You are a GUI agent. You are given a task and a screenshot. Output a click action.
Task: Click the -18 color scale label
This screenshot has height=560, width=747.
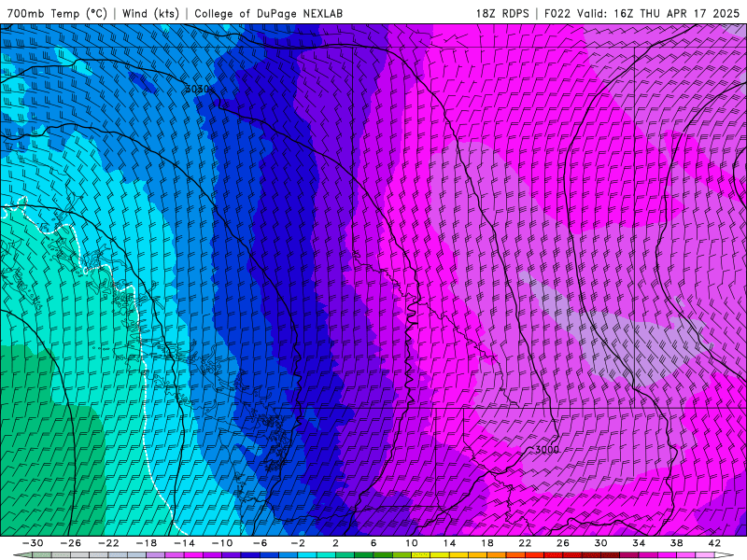click(x=147, y=543)
